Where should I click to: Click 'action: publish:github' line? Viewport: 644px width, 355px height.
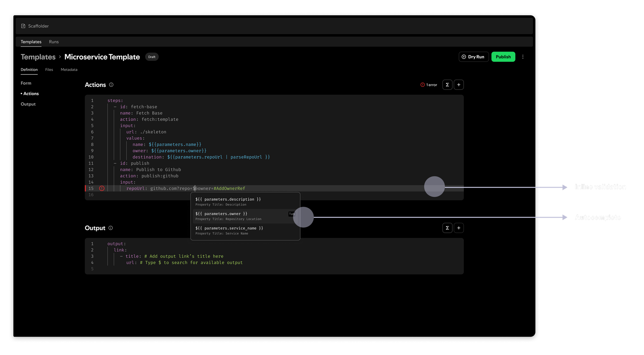(x=149, y=176)
